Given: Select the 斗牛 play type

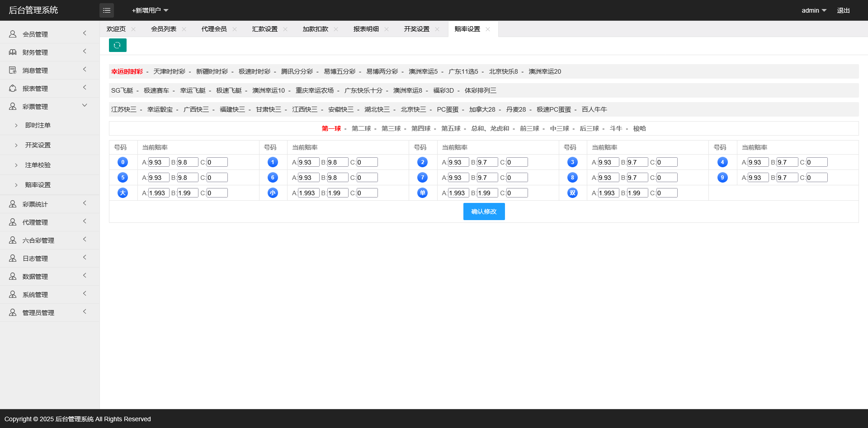Looking at the screenshot, I should point(616,128).
